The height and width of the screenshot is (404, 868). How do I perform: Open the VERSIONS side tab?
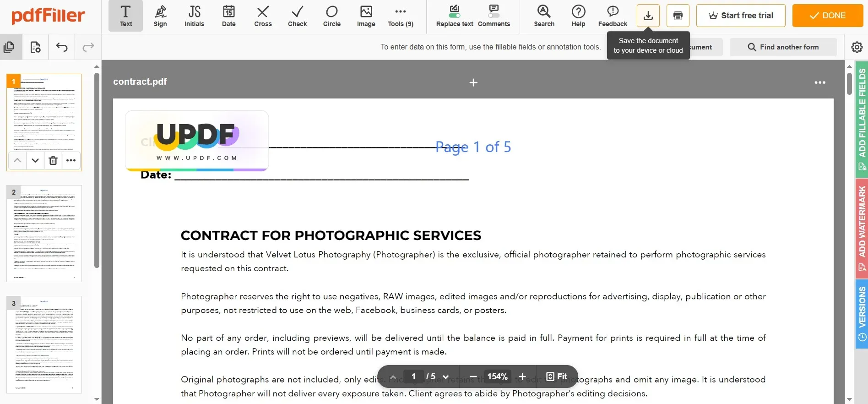click(x=862, y=314)
